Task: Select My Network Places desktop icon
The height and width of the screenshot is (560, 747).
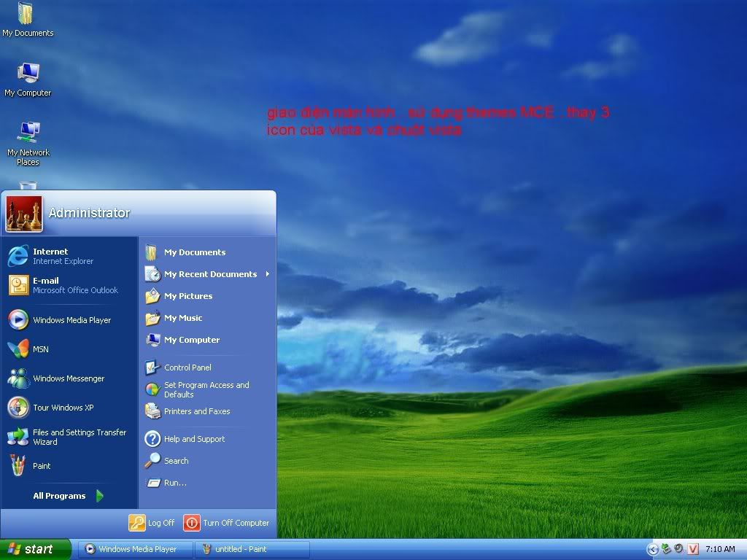Action: pos(28,143)
